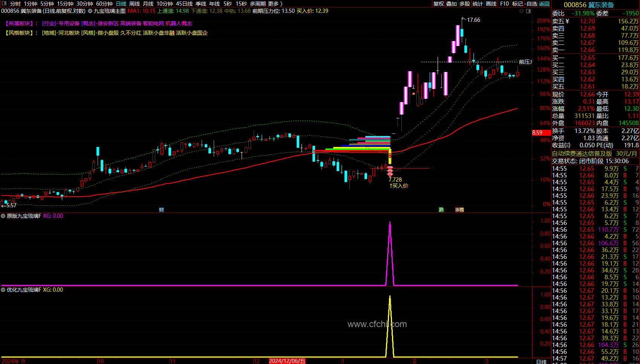Click the 买一 bid price 12.65
The width and height of the screenshot is (640, 364).
point(587,58)
